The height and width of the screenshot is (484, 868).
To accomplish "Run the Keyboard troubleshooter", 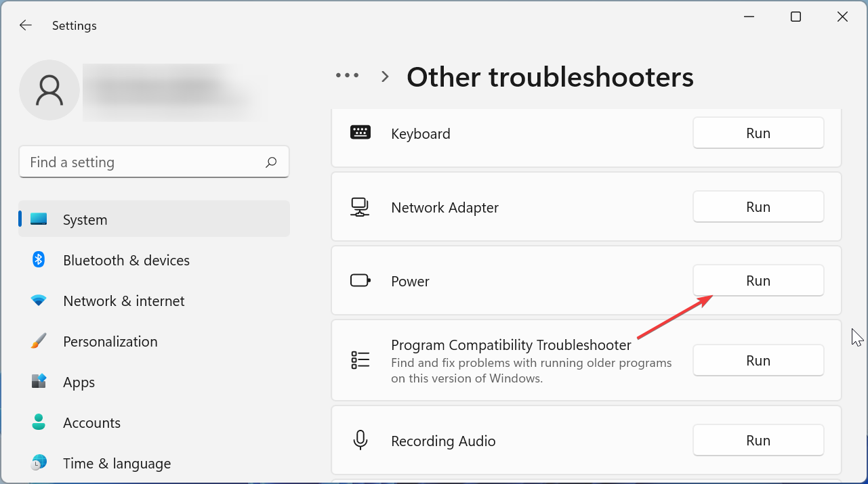I will tap(758, 133).
